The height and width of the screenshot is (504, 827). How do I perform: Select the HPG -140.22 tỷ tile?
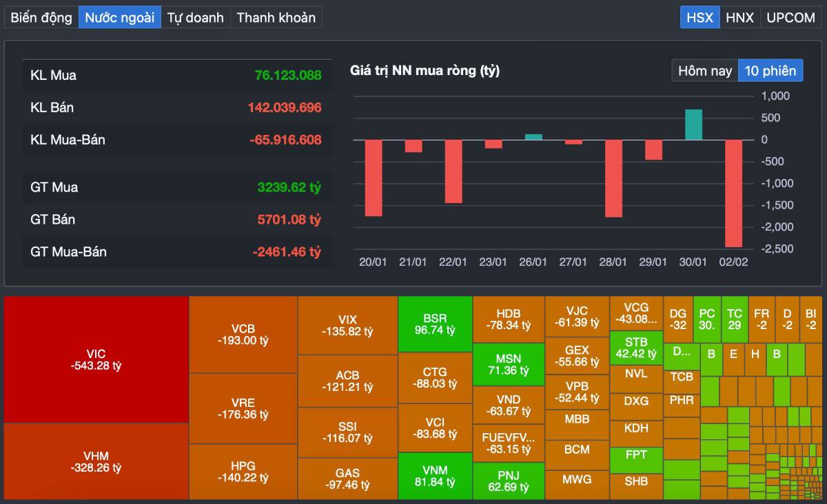pos(243,472)
